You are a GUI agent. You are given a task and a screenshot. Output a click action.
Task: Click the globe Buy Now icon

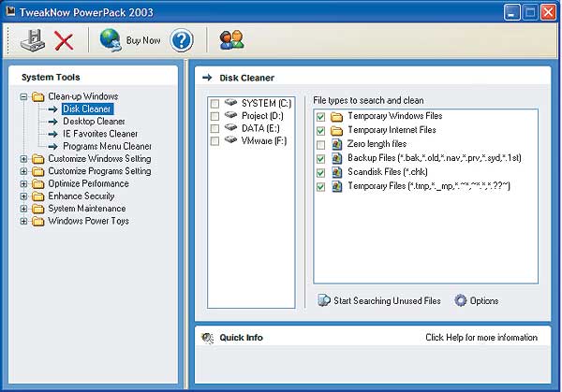110,39
